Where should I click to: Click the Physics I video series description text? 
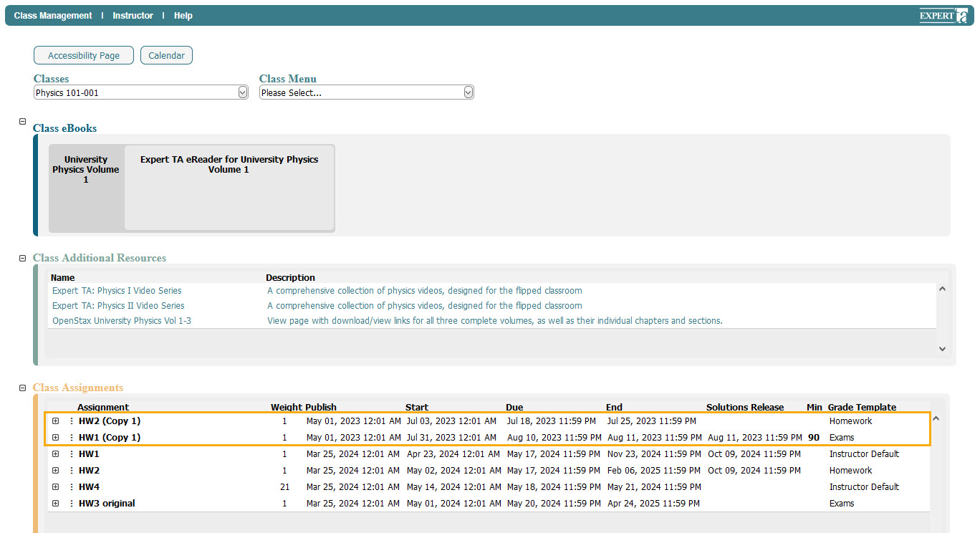point(425,291)
